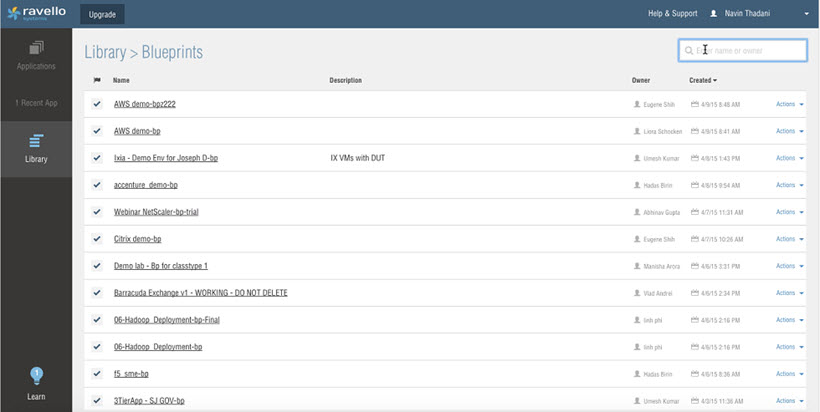Image resolution: width=820 pixels, height=412 pixels.
Task: Click the 'IX VMs with DUT' description
Action: point(358,158)
